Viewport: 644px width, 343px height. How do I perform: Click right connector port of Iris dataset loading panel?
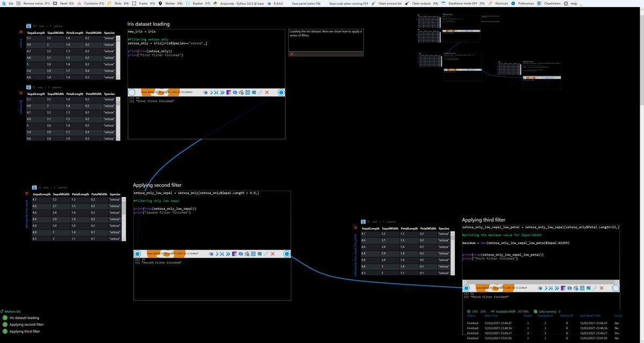point(281,92)
